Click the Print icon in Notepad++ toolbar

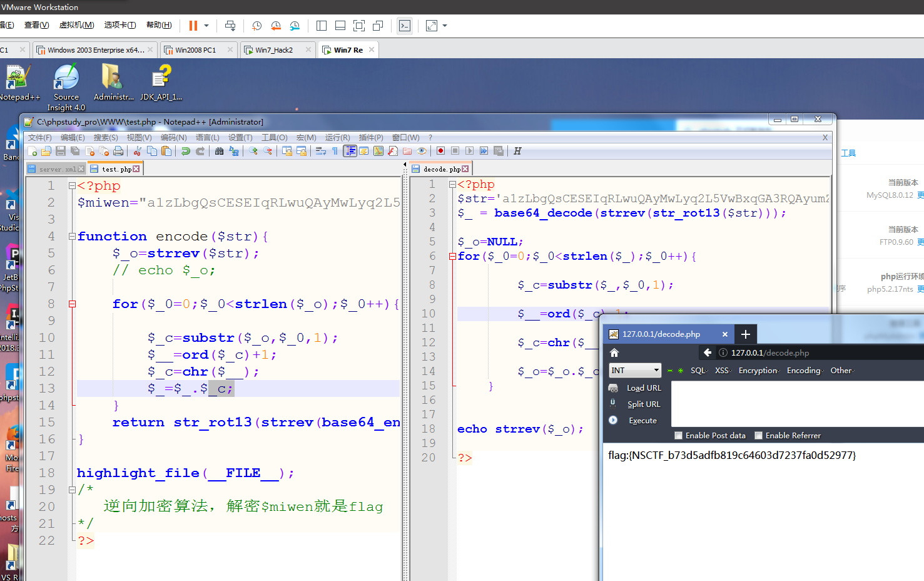pos(118,151)
